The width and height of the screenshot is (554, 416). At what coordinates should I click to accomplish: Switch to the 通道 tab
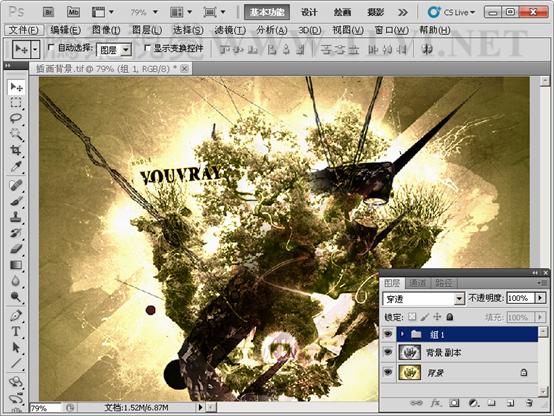417,283
